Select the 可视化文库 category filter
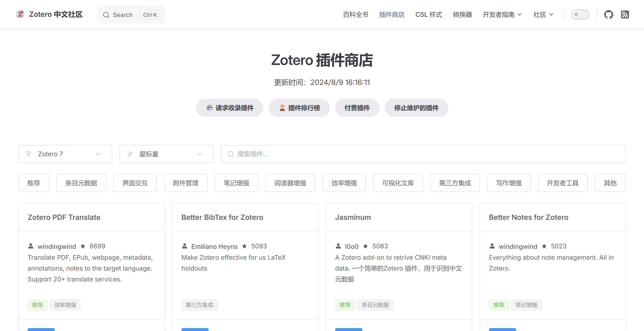 coord(398,183)
